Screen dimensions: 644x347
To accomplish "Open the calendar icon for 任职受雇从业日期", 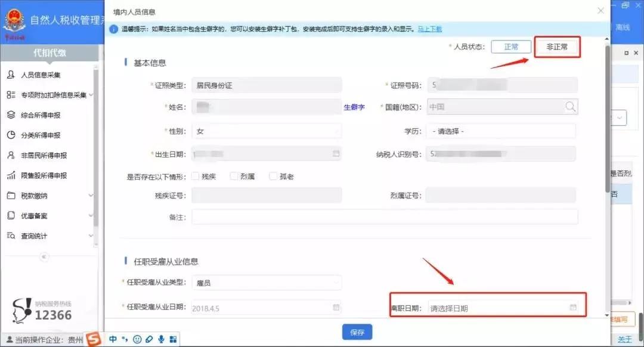I will pos(336,307).
